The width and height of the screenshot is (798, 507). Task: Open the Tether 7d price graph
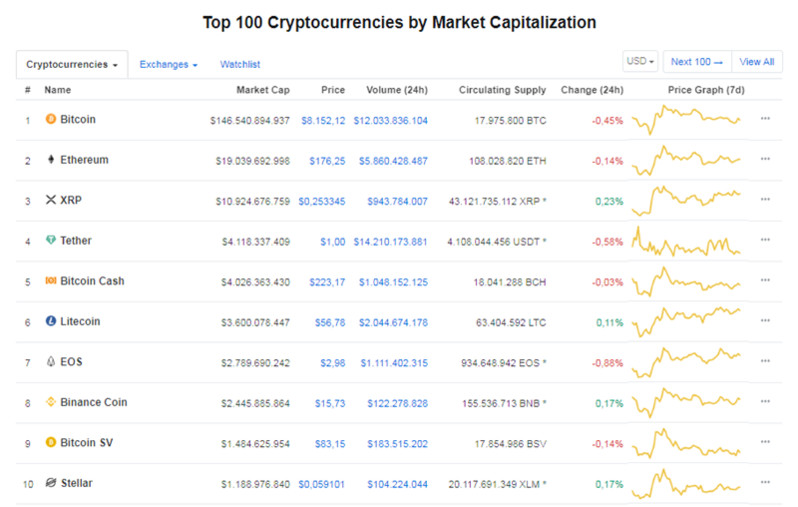point(686,241)
